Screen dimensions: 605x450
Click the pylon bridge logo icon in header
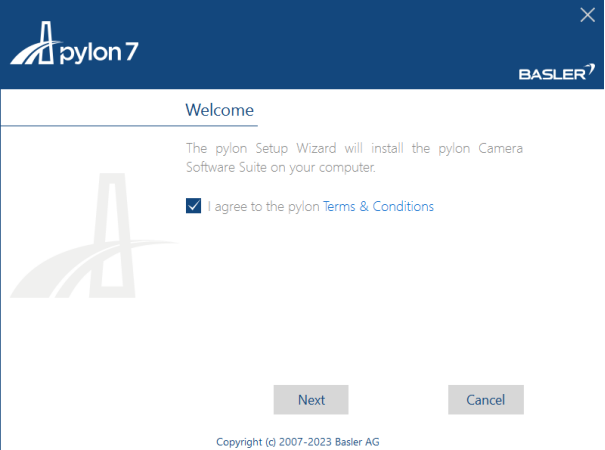35,43
